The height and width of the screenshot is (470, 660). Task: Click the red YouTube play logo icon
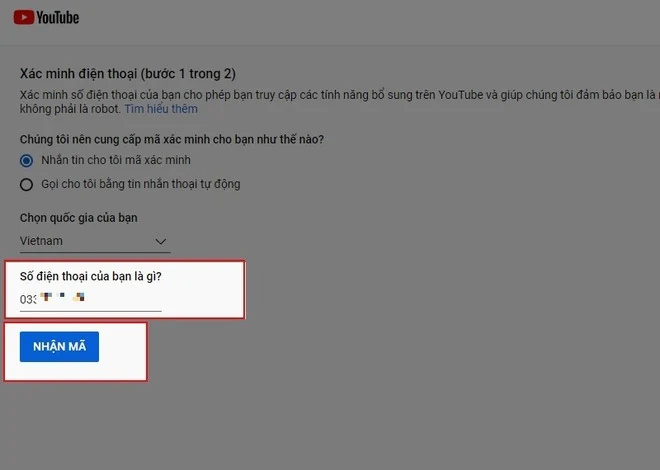point(24,17)
